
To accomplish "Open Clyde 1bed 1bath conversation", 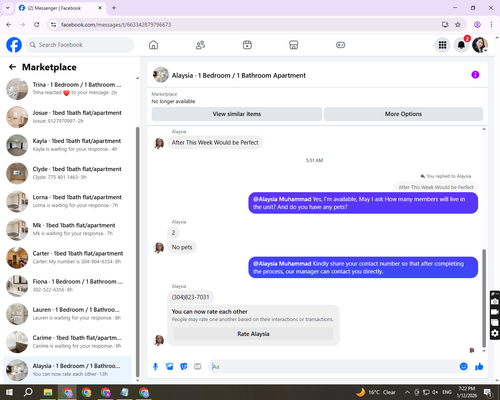I will pyautogui.click(x=68, y=173).
